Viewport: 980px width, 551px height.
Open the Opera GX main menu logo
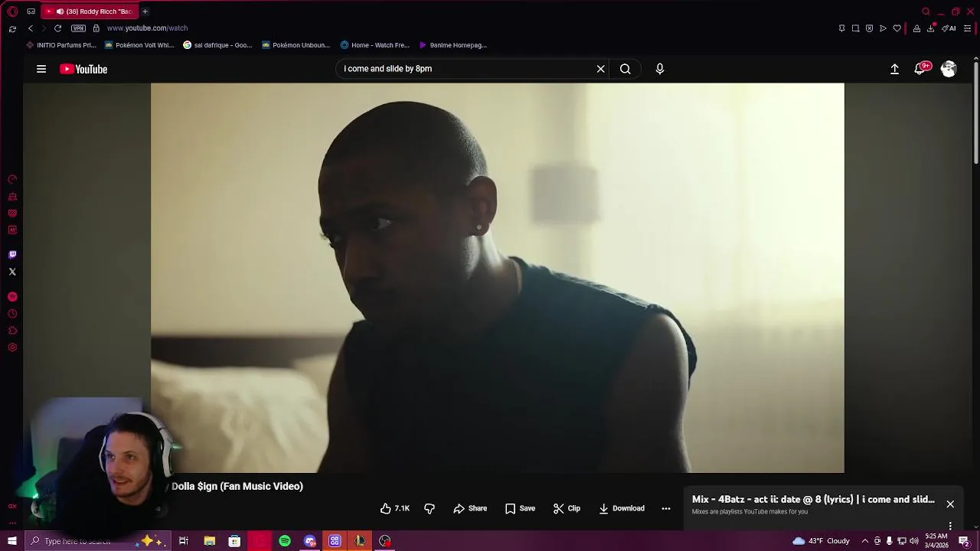point(12,11)
